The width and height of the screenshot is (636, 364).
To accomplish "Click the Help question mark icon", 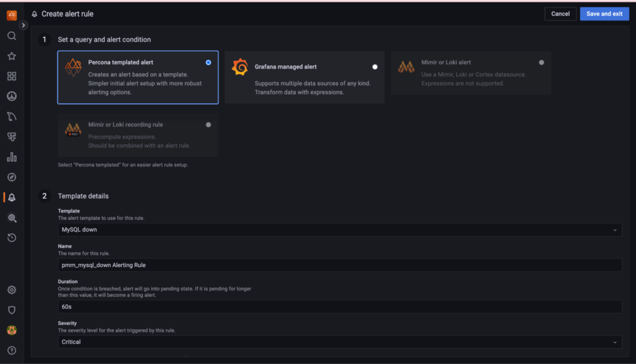I will click(x=12, y=350).
